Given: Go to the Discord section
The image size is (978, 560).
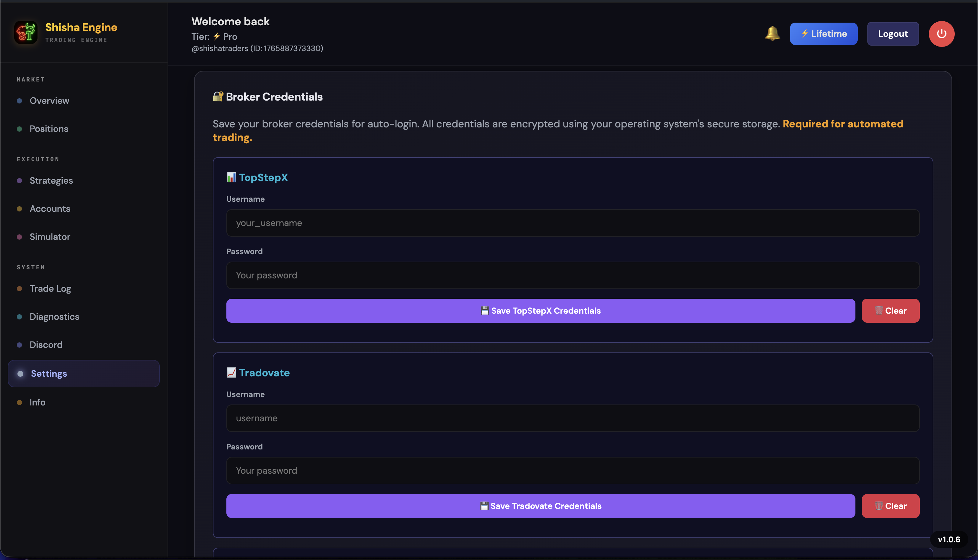Looking at the screenshot, I should click(x=46, y=345).
